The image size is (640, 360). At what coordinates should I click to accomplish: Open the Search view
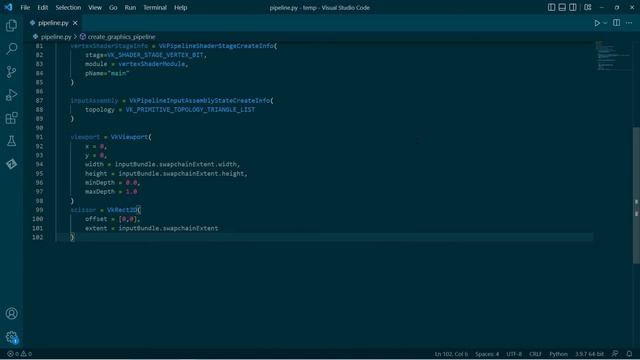[11, 49]
